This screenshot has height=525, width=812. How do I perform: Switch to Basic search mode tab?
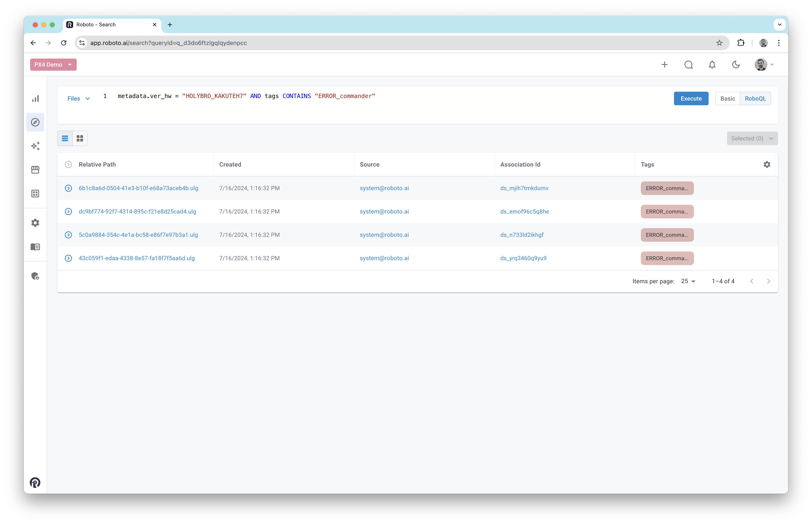click(727, 98)
